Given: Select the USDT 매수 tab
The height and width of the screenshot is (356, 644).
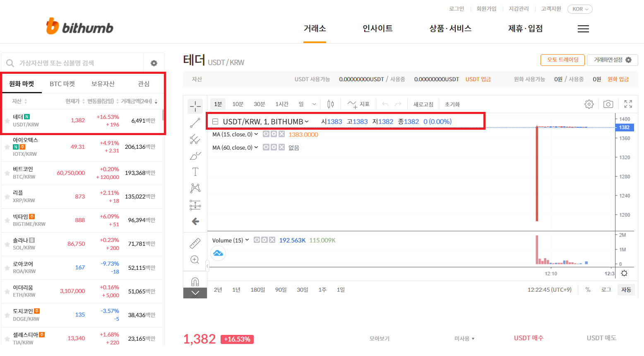Looking at the screenshot, I should click(529, 338).
